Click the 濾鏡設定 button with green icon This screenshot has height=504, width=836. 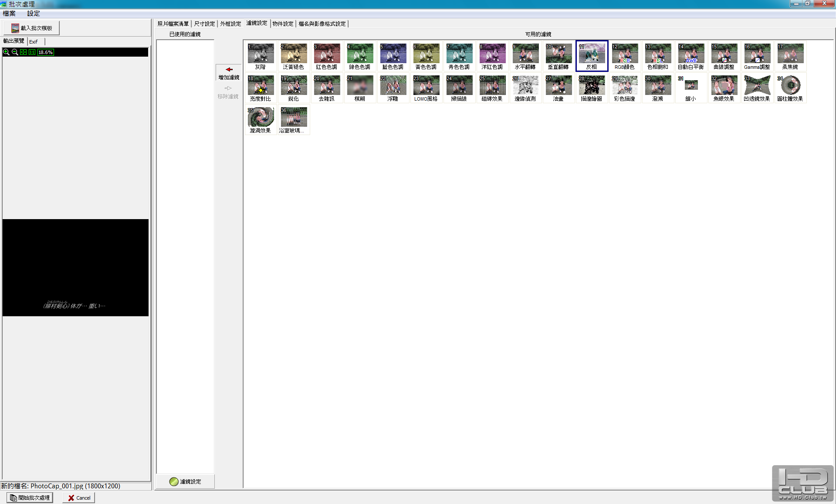tap(185, 481)
